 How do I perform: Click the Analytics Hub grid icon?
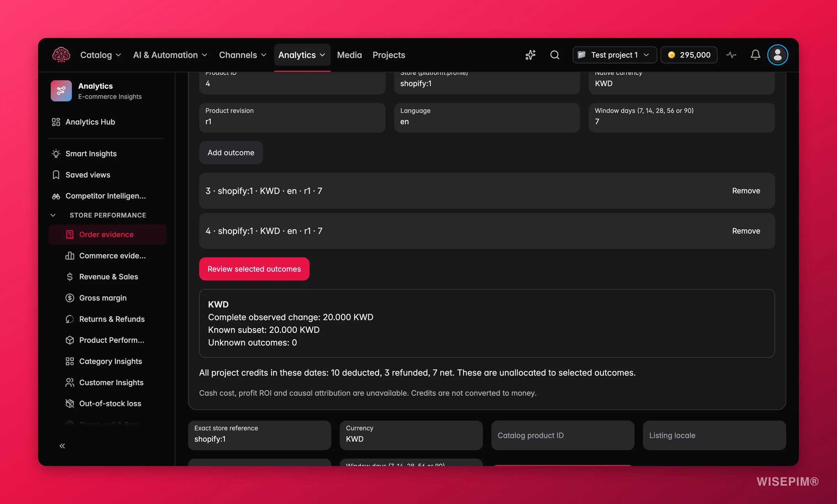pyautogui.click(x=56, y=122)
